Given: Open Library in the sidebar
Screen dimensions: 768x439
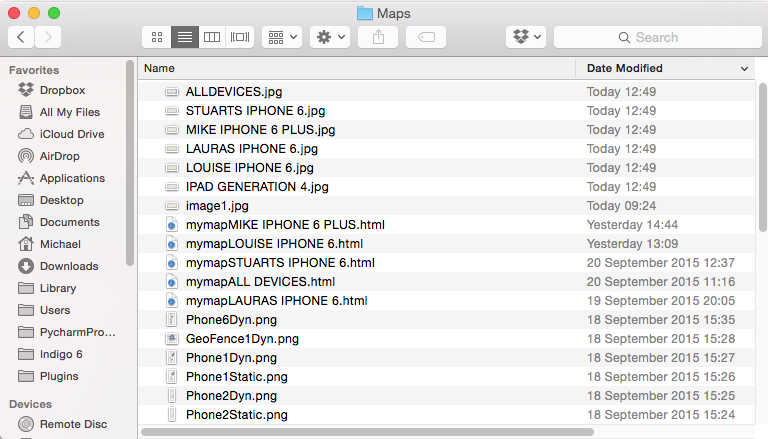Looking at the screenshot, I should click(x=58, y=288).
